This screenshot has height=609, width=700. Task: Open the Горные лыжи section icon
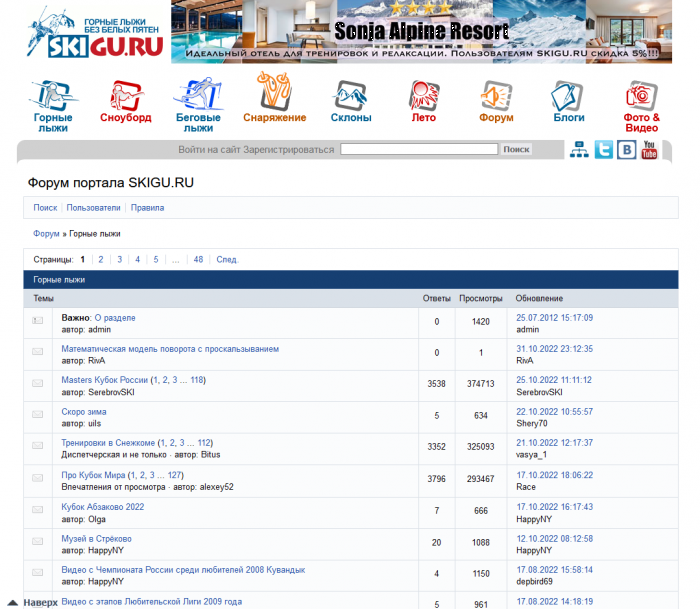[x=53, y=95]
